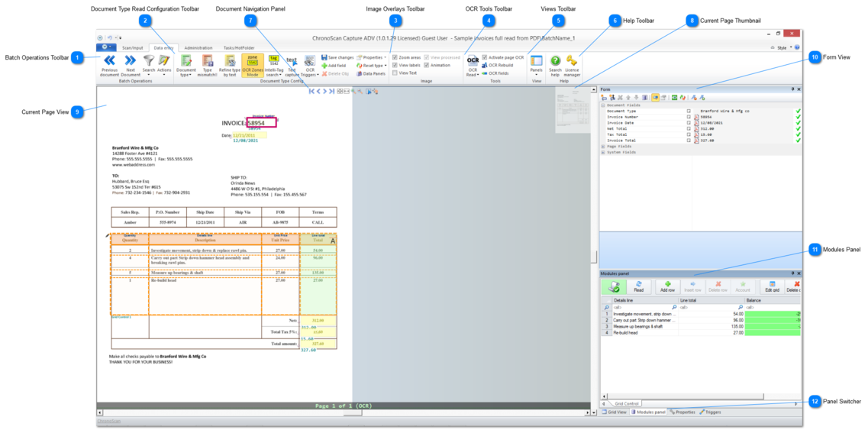Switch to the Scan/Input ribbon tab
The width and height of the screenshot is (868, 430).
coord(132,47)
